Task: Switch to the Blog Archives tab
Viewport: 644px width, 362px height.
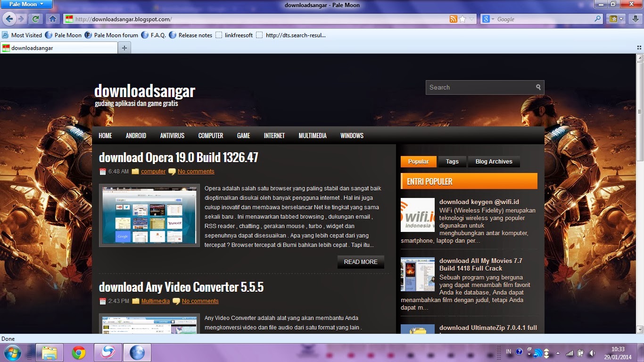Action: 494,162
